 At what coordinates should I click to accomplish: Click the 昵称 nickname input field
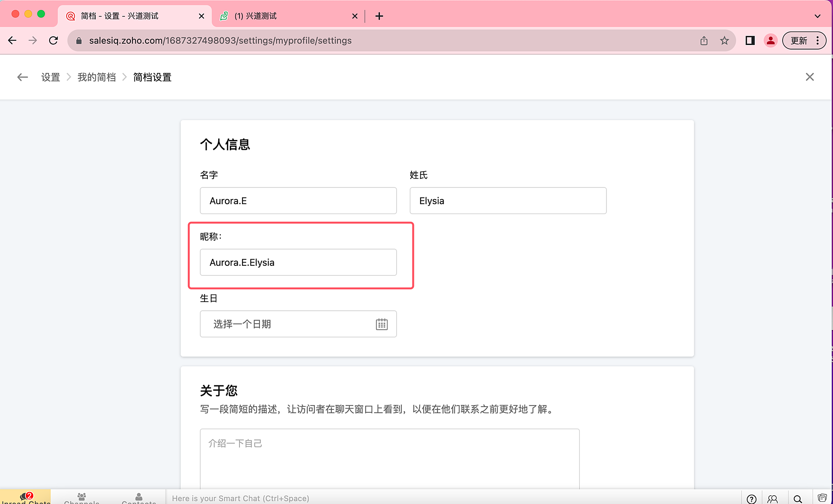pyautogui.click(x=298, y=262)
